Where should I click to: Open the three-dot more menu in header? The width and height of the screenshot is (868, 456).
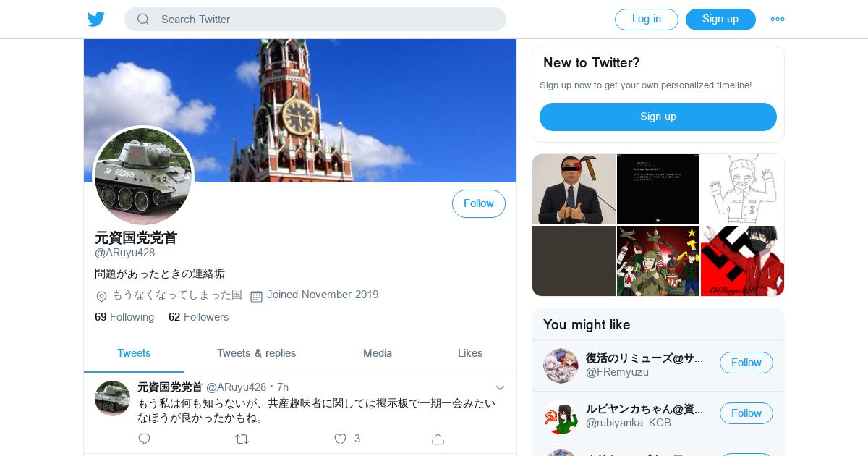[x=778, y=20]
